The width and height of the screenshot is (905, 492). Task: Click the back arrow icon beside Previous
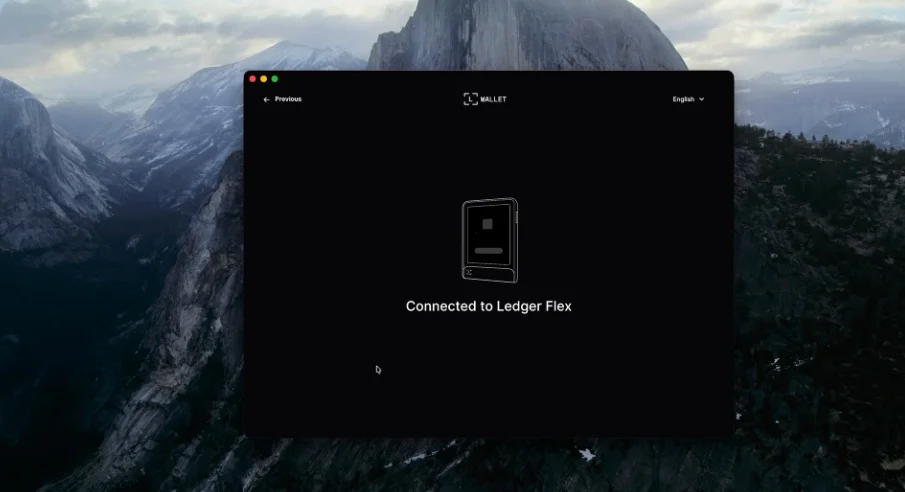coord(266,99)
